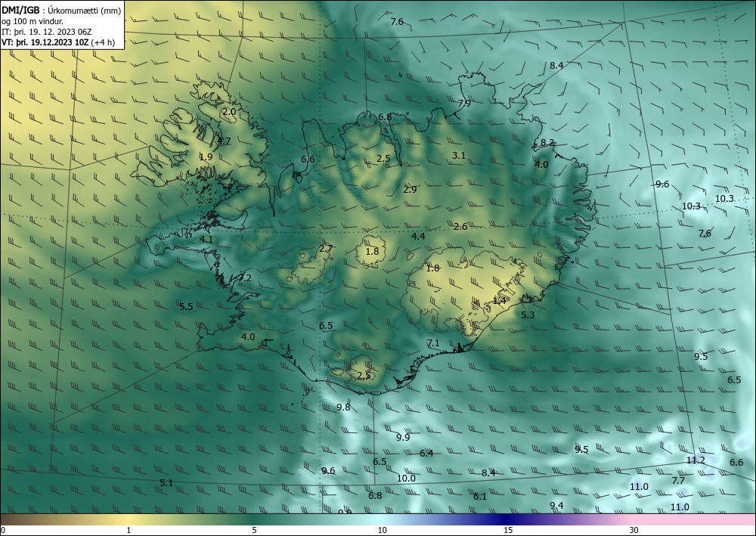Click the 4.4 value in central Iceland
Screen dimensions: 756x536
pos(418,236)
